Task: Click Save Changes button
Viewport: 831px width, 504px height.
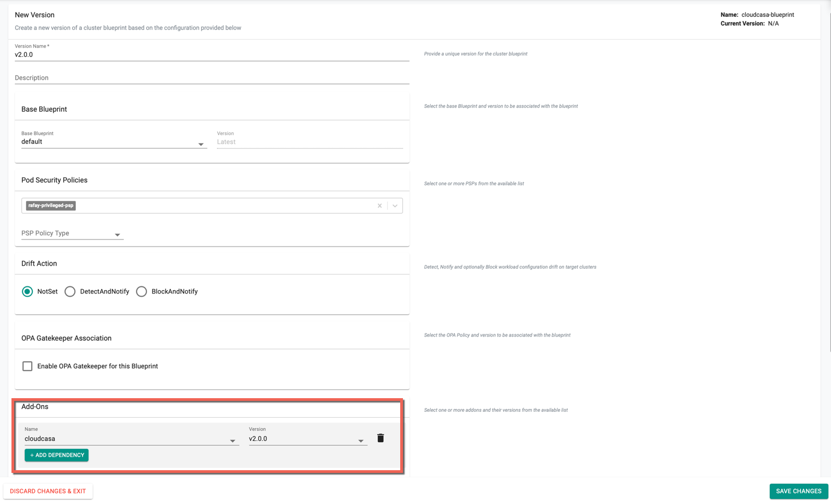Action: click(798, 491)
